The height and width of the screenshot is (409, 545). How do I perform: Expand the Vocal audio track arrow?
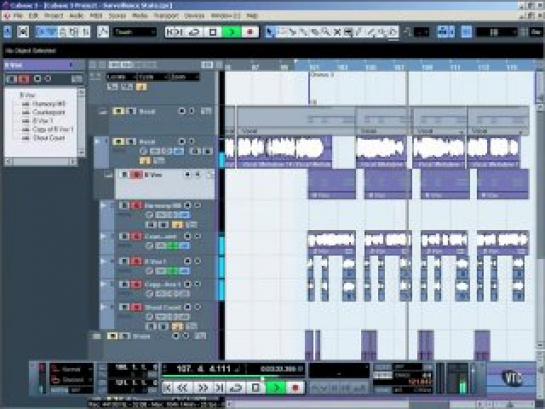97,141
